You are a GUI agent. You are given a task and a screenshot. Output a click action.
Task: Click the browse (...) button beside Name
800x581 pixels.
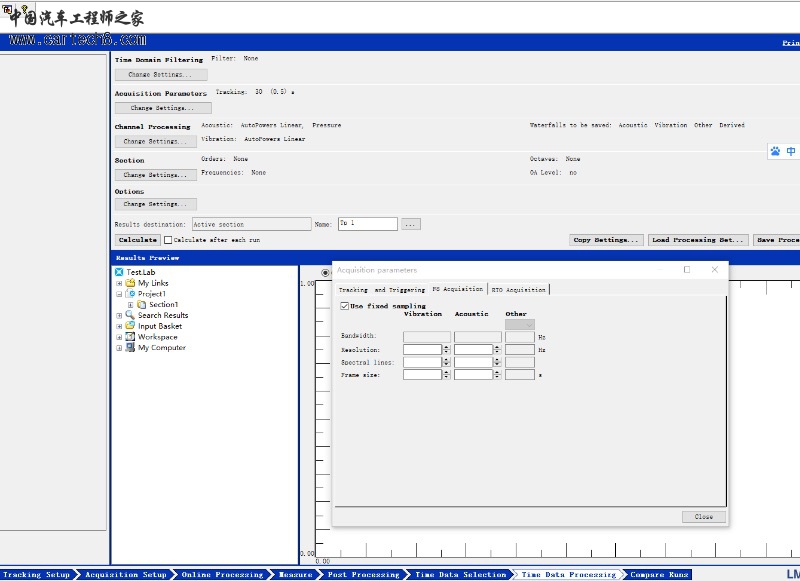(x=411, y=224)
